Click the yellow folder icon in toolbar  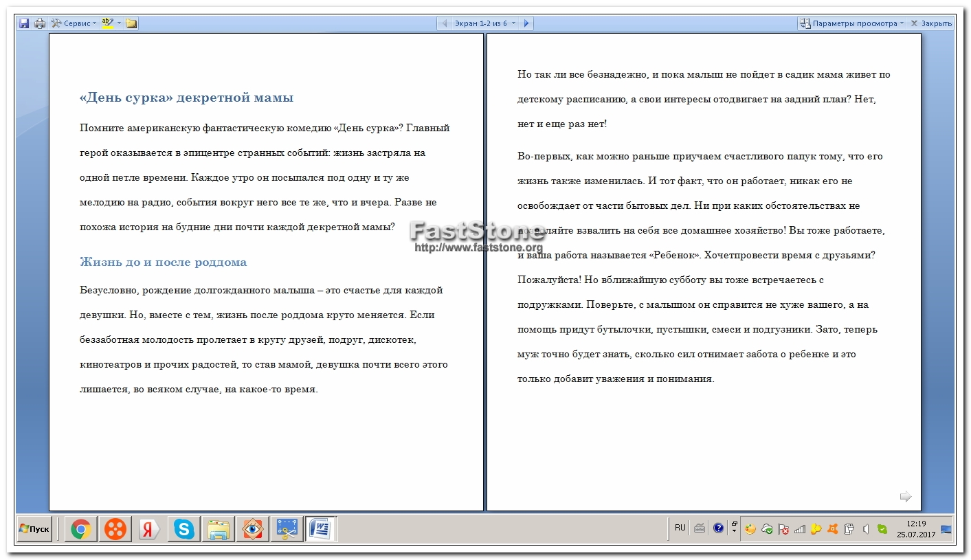131,23
